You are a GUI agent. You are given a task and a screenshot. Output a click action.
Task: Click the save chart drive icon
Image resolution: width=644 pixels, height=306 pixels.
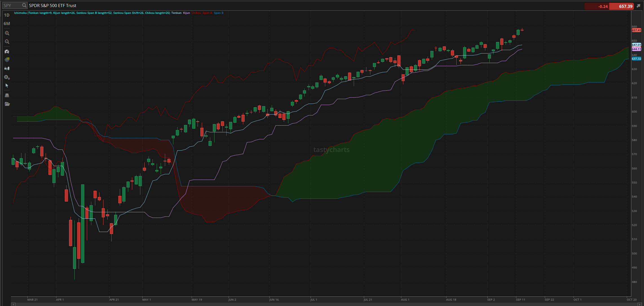pyautogui.click(x=7, y=95)
